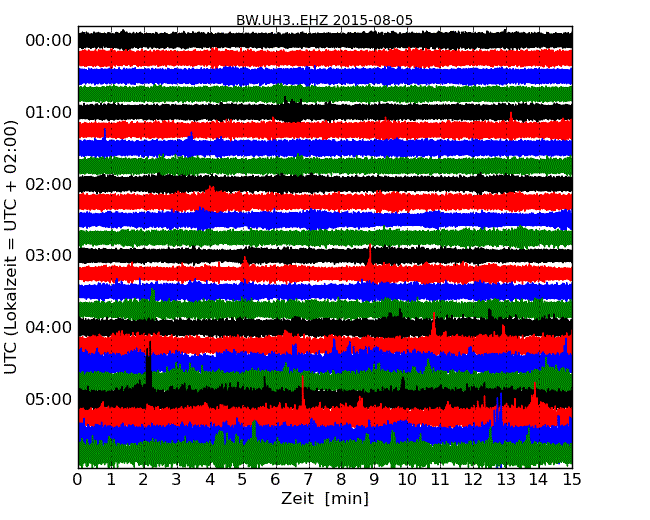Click the x-axis tick label 4
The image size is (650, 520).
click(210, 480)
